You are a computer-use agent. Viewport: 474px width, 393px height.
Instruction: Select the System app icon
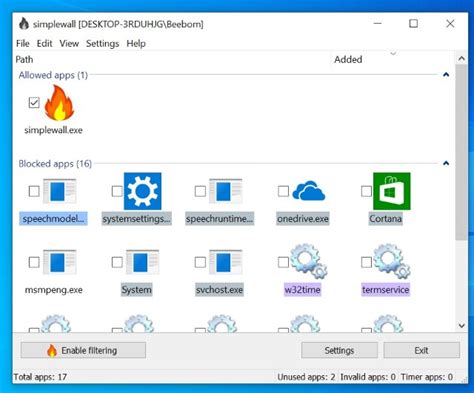point(143,262)
